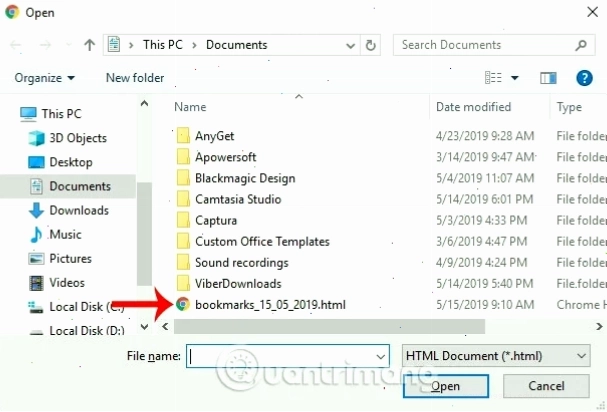Viewport: 607px width, 412px height.
Task: Select This PC in the address path
Action: click(x=163, y=45)
